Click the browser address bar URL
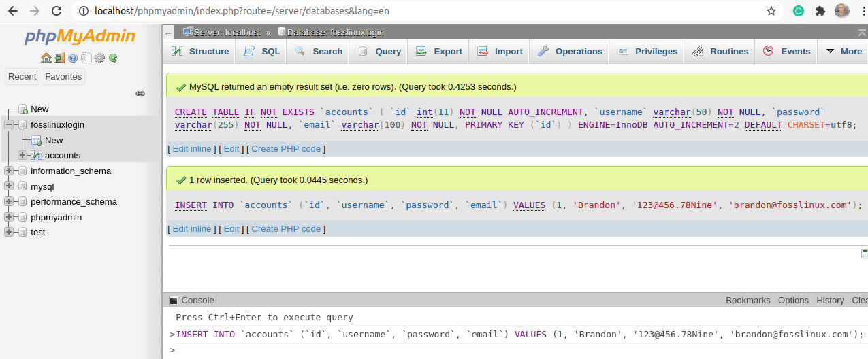868x359 pixels. point(242,11)
